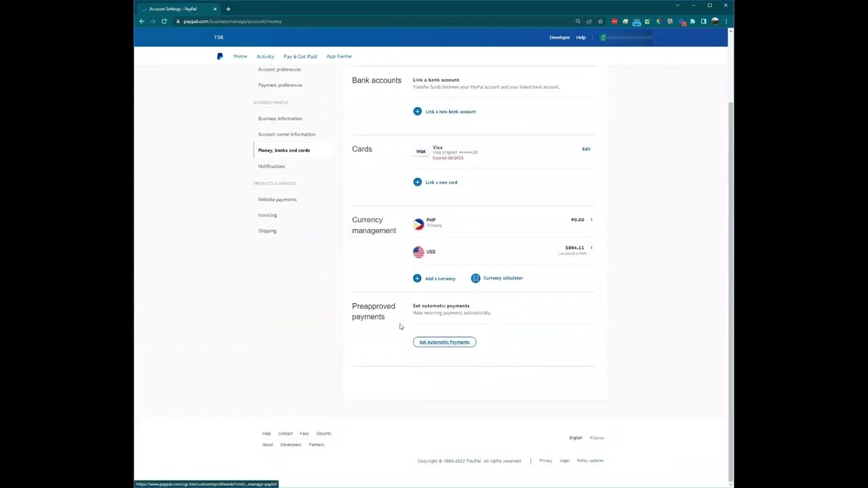
Task: Open the USD currency options menu
Action: tap(591, 247)
